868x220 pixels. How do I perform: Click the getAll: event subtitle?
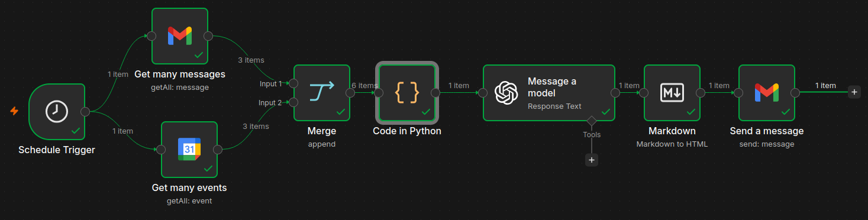pos(189,201)
